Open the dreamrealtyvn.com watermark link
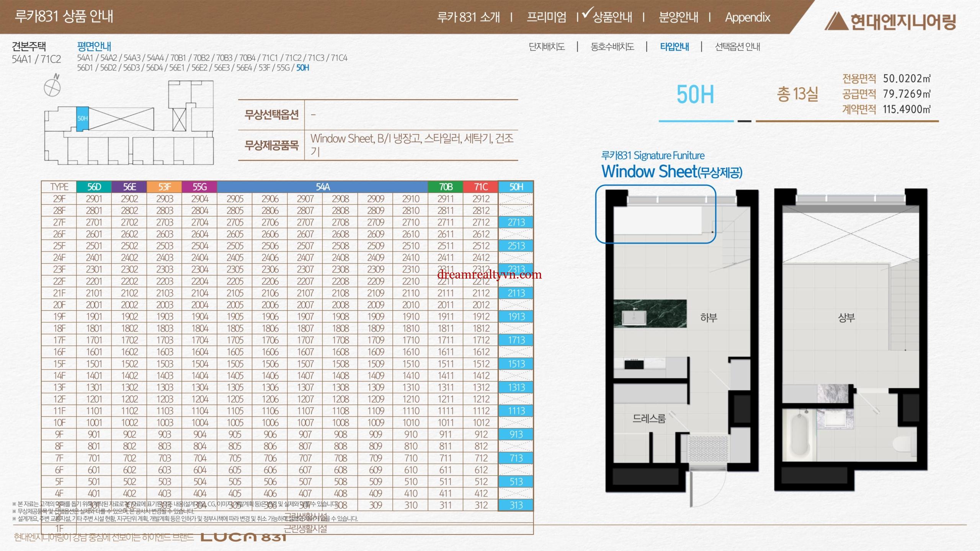 click(489, 274)
